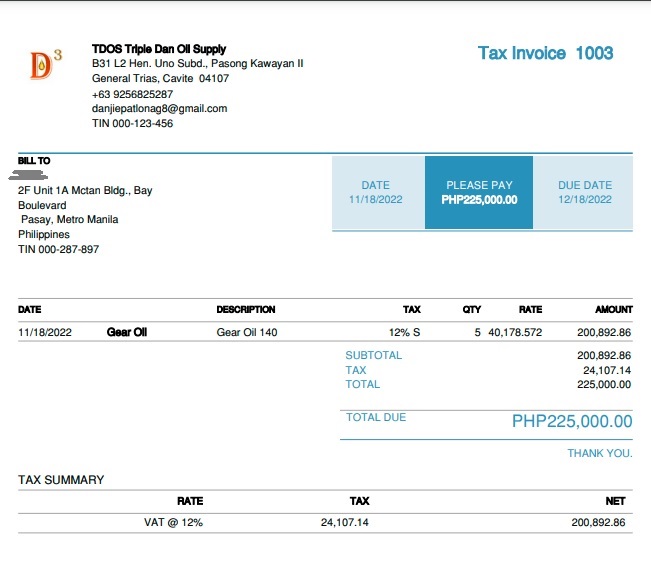Click the invoice DATE 11/18/2022 box
The height and width of the screenshot is (577, 651).
click(x=375, y=192)
